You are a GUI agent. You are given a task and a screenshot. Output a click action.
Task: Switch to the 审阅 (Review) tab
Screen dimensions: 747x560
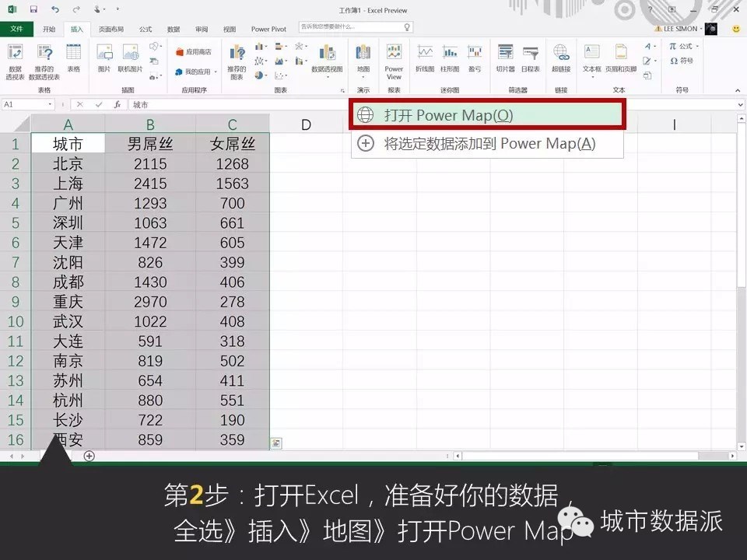tap(202, 29)
